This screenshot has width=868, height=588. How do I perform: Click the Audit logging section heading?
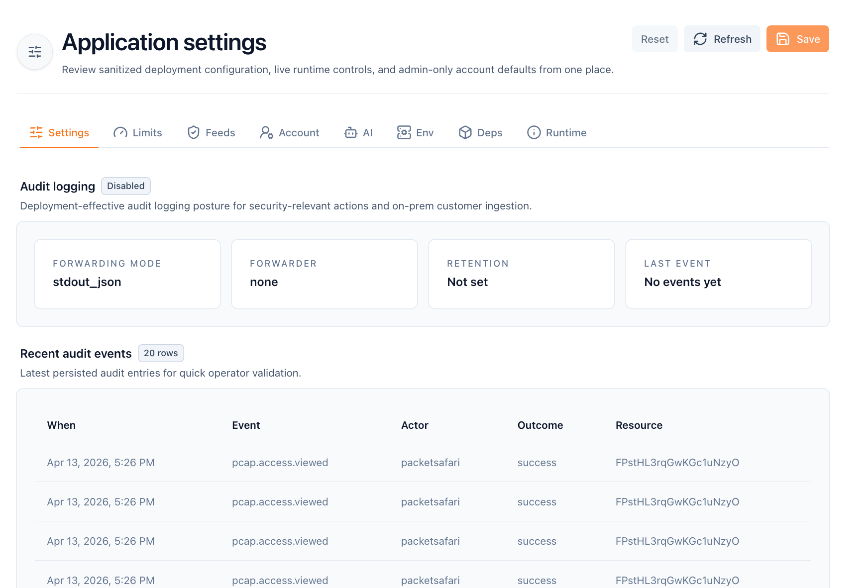click(58, 187)
